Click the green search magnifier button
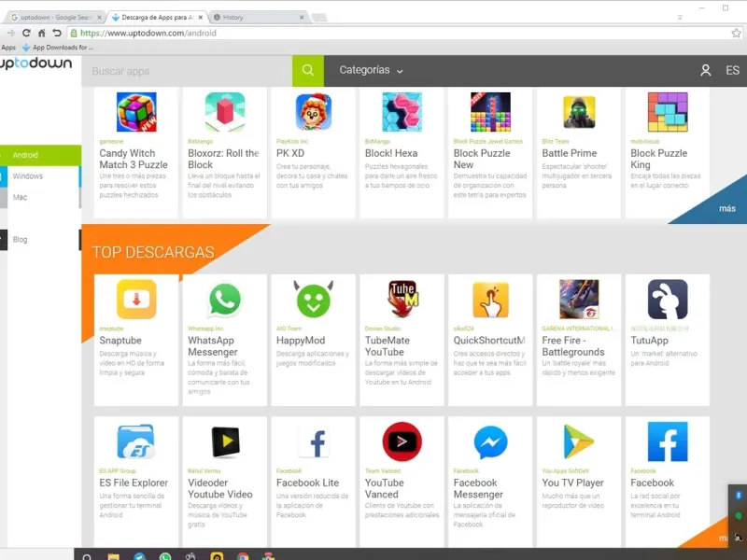747x560 pixels. tap(308, 71)
